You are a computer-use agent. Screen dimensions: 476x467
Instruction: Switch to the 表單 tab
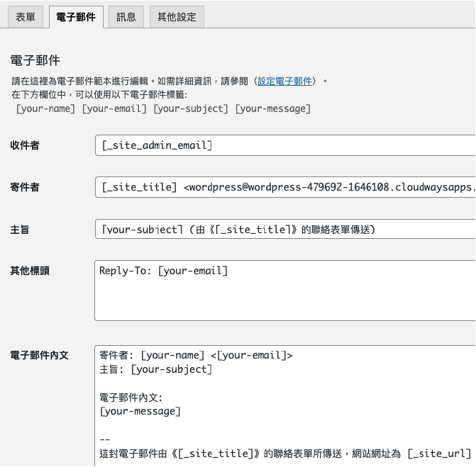[x=26, y=17]
